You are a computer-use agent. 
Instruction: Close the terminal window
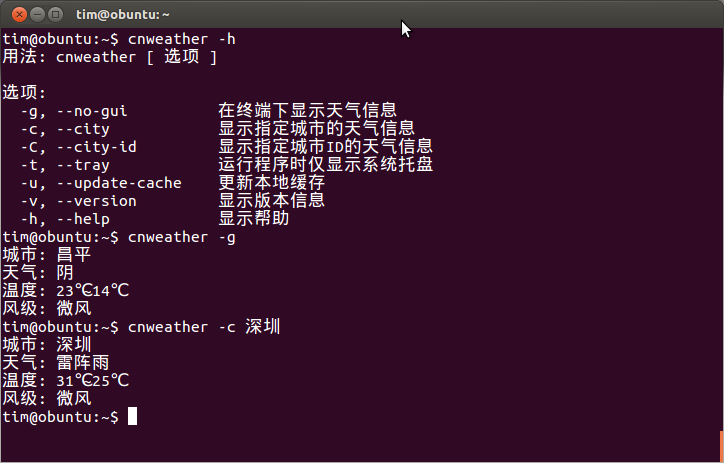point(19,15)
